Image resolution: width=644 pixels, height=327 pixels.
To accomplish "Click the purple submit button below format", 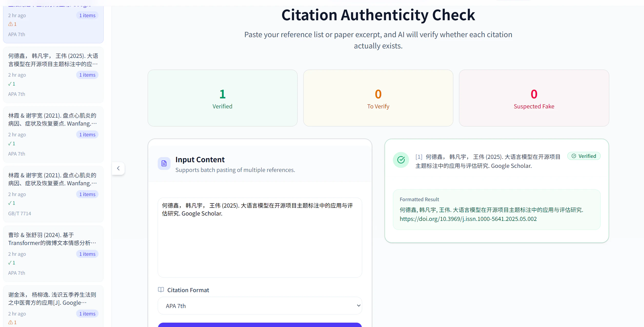I will [260, 325].
